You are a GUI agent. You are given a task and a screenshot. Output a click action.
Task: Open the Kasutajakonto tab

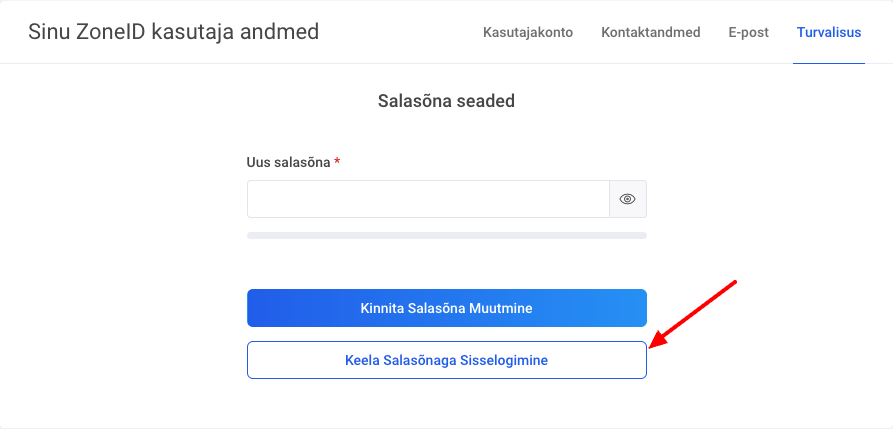click(528, 33)
